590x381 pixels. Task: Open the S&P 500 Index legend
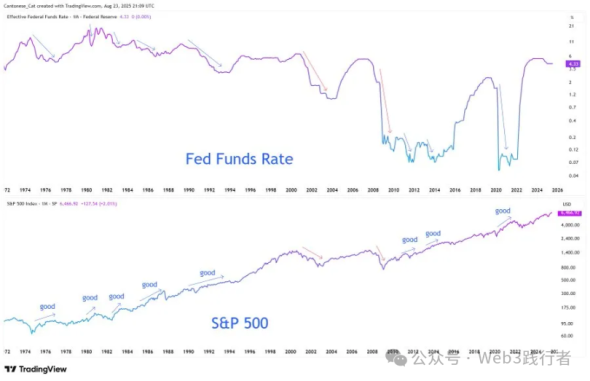click(62, 203)
